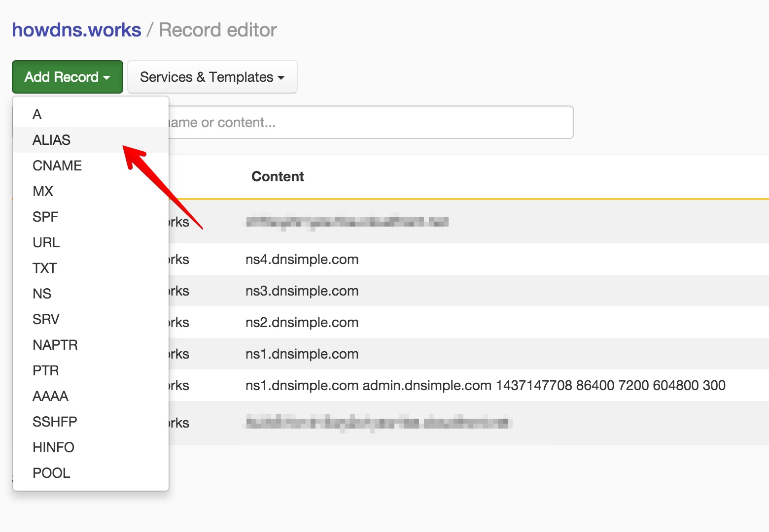Choose the SPF record type
This screenshot has width=769, height=532.
click(45, 217)
